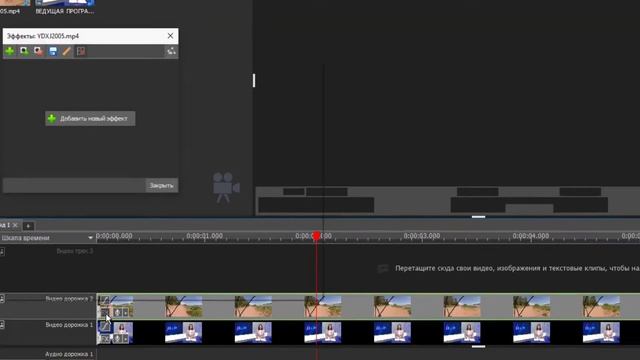Click the second Effects toolbar icon with green plus overlay

click(x=24, y=51)
